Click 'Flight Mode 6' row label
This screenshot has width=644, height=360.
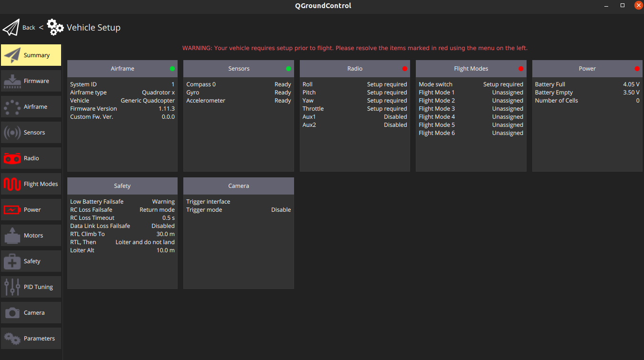click(437, 133)
